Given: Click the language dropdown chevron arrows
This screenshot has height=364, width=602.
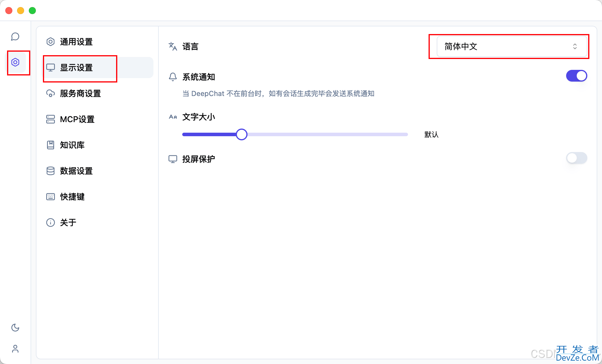Looking at the screenshot, I should [x=575, y=46].
